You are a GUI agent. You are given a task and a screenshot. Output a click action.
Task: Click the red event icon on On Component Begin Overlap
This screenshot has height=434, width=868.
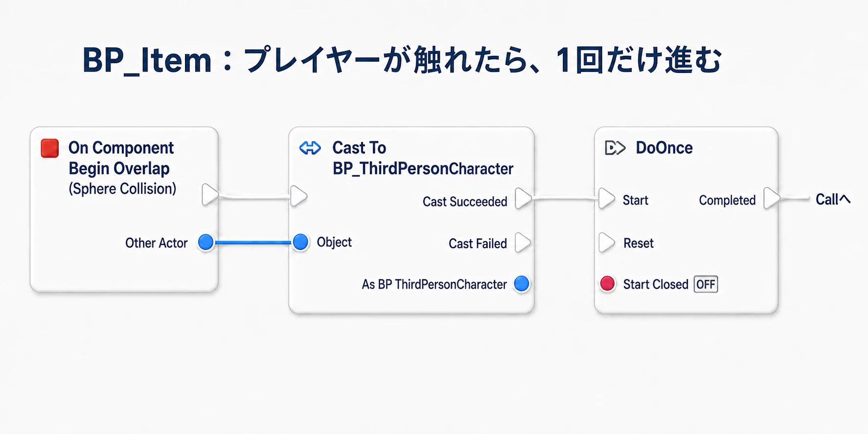pyautogui.click(x=50, y=148)
